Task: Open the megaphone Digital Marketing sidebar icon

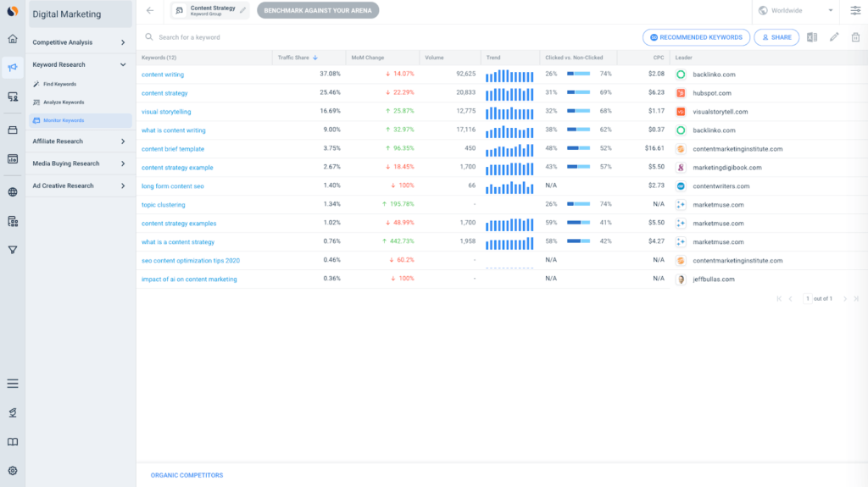Action: pyautogui.click(x=13, y=68)
